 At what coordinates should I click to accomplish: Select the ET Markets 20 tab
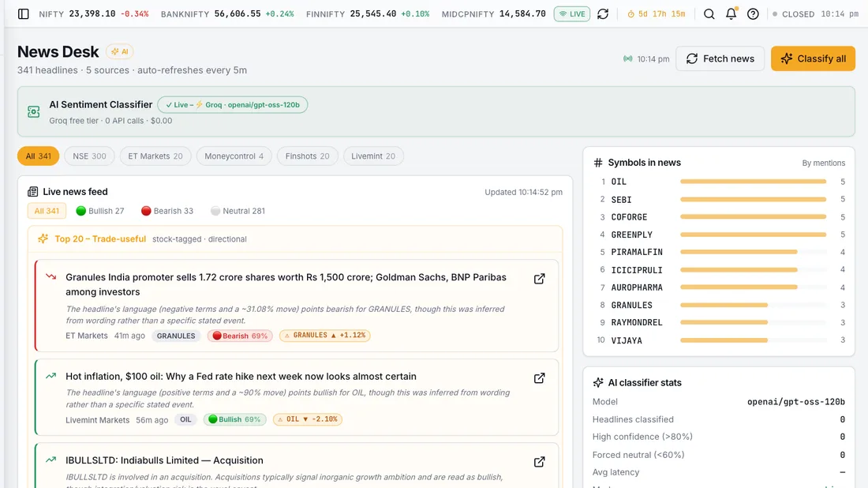coord(155,156)
